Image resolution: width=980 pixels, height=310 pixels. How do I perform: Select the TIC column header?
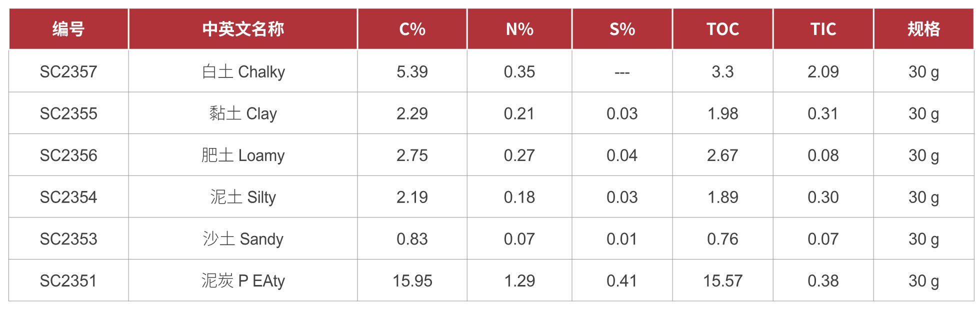click(x=823, y=29)
